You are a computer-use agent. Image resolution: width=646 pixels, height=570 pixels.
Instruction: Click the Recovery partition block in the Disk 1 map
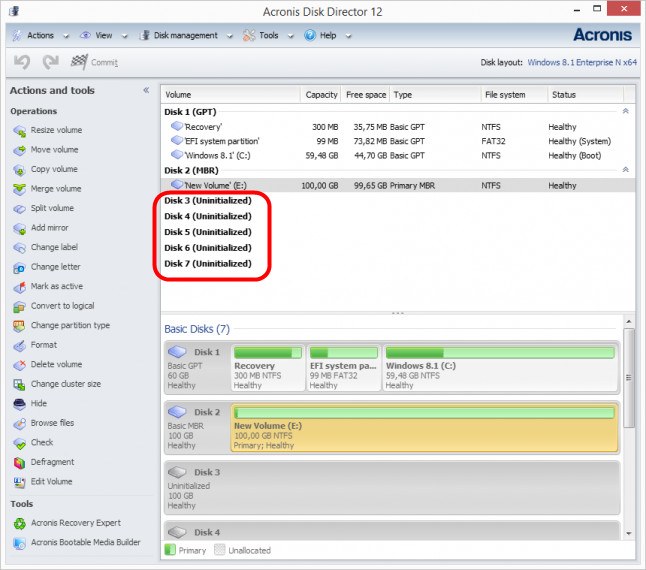point(268,368)
